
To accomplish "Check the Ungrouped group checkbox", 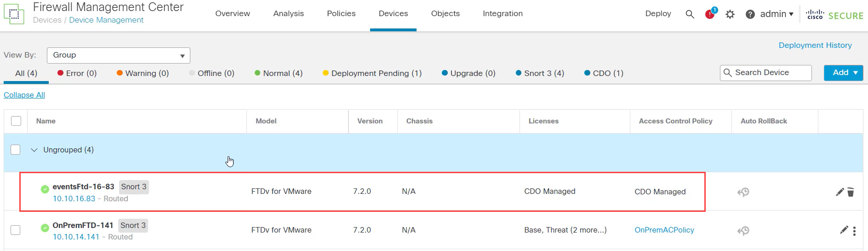I will pos(16,150).
